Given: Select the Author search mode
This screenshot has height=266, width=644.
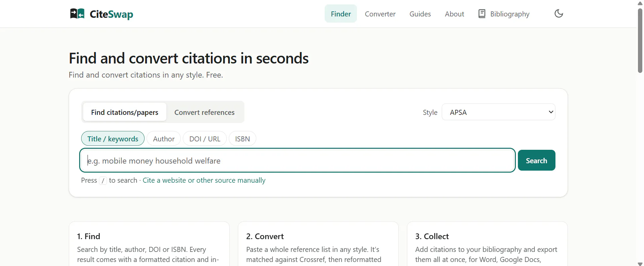Looking at the screenshot, I should 164,139.
